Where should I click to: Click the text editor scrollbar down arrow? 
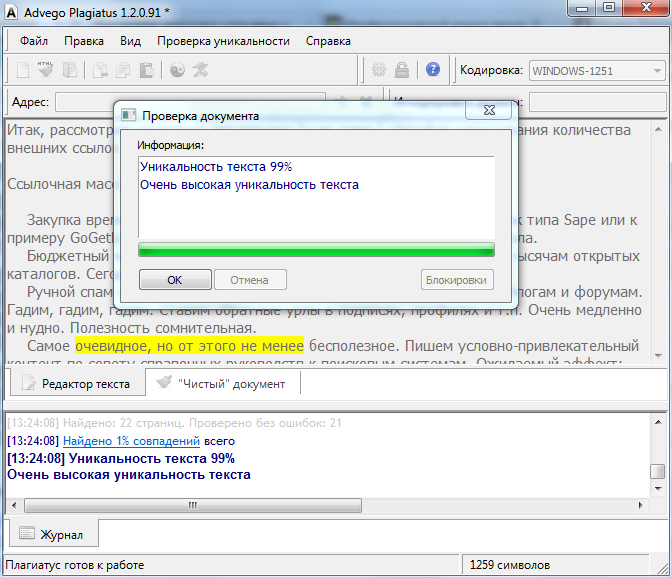(658, 356)
